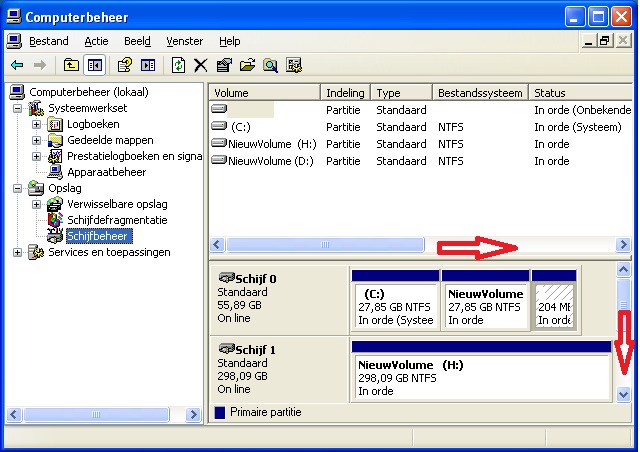This screenshot has width=640, height=452.
Task: Open the Actie menu
Action: 96,41
